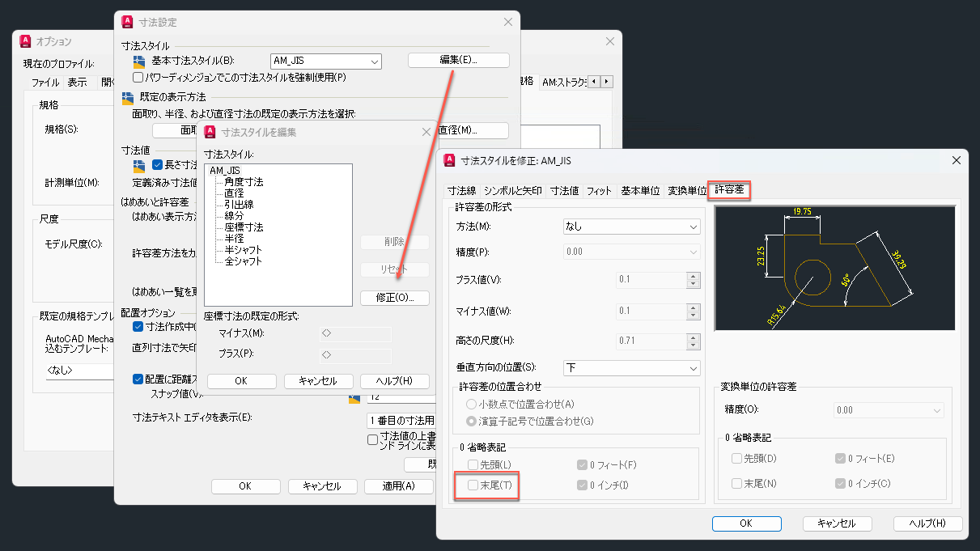
Task: Switch to the 寸法値 tab
Action: pyautogui.click(x=564, y=191)
